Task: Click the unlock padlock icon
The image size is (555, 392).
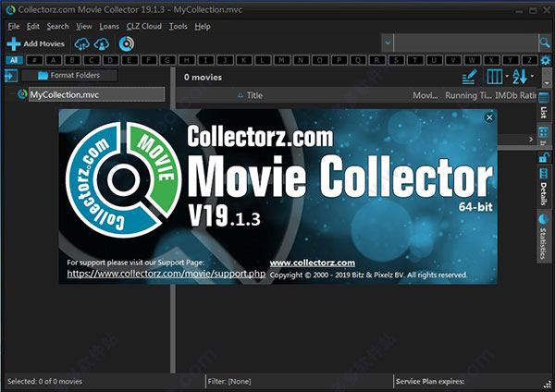Action: pyautogui.click(x=544, y=157)
